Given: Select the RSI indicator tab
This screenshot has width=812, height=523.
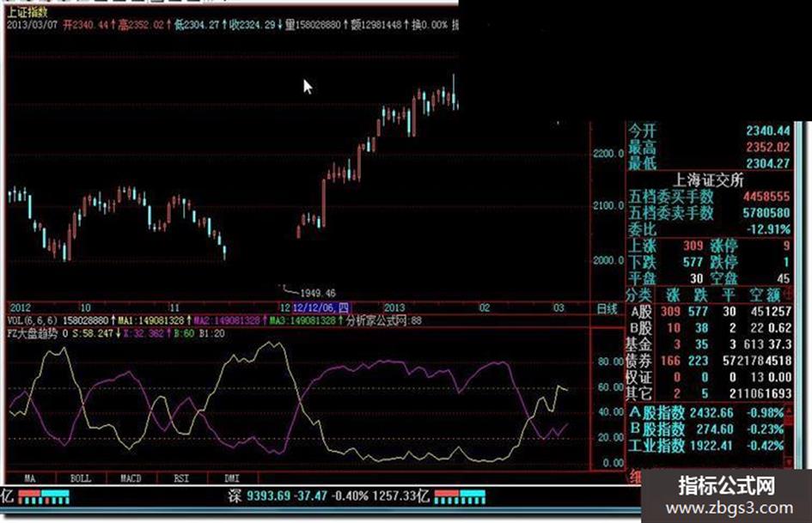Looking at the screenshot, I should (x=181, y=478).
